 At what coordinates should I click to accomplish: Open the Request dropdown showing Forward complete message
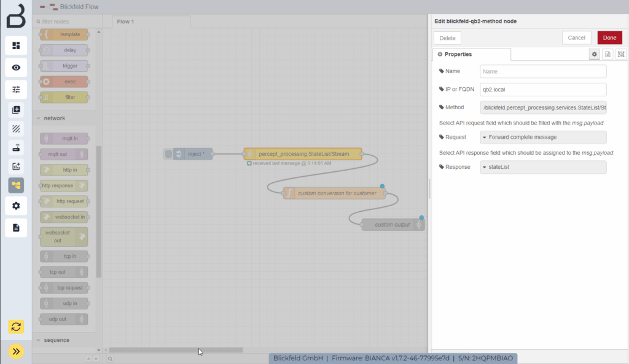[x=542, y=137]
